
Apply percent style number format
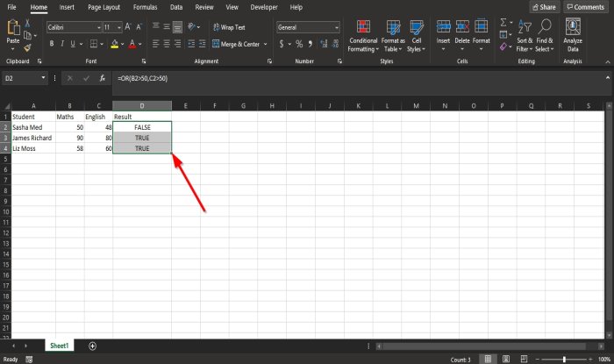(x=299, y=44)
